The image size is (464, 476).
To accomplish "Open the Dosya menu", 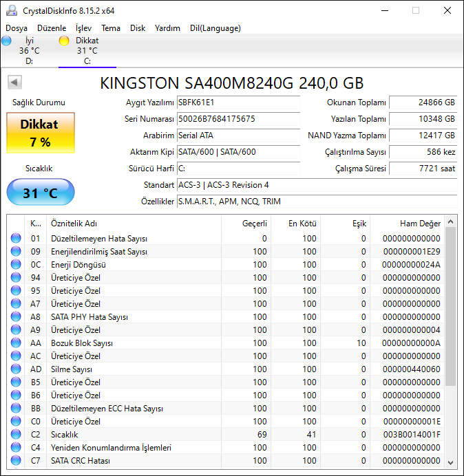I will point(17,28).
